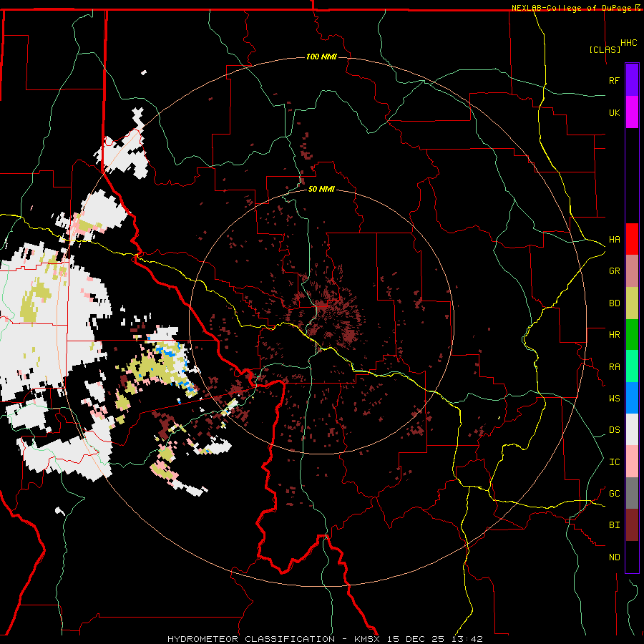
Task: Click the BI legend label
Action: (x=614, y=525)
